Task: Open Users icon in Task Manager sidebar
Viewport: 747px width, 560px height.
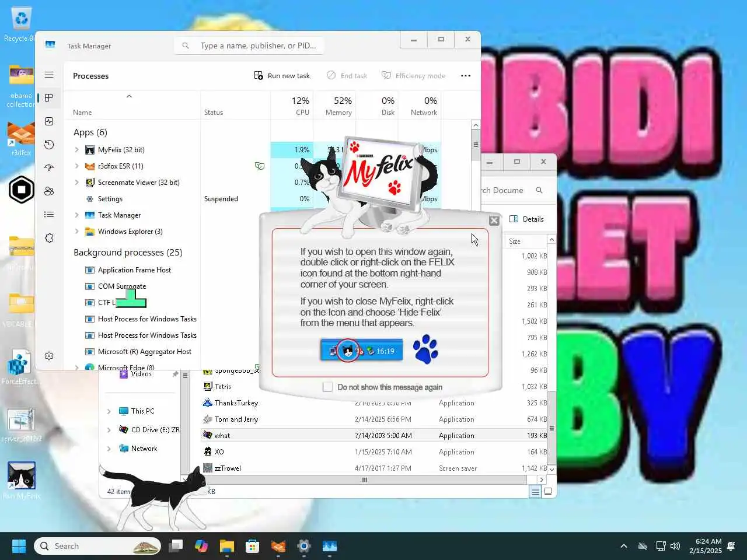Action: coord(49,191)
